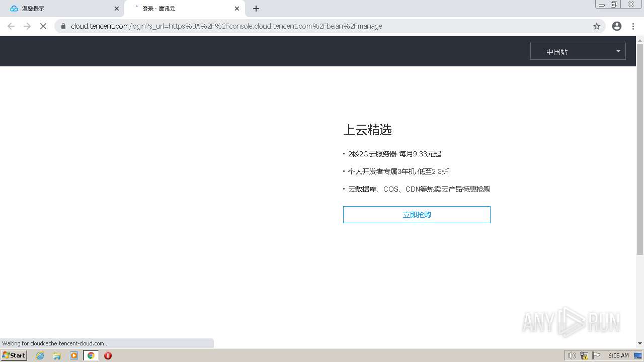Screen dimensions: 644x362
Task: Click 云数据库、COS、CDN等热卖云产品特惠抢购 text
Action: tap(419, 189)
